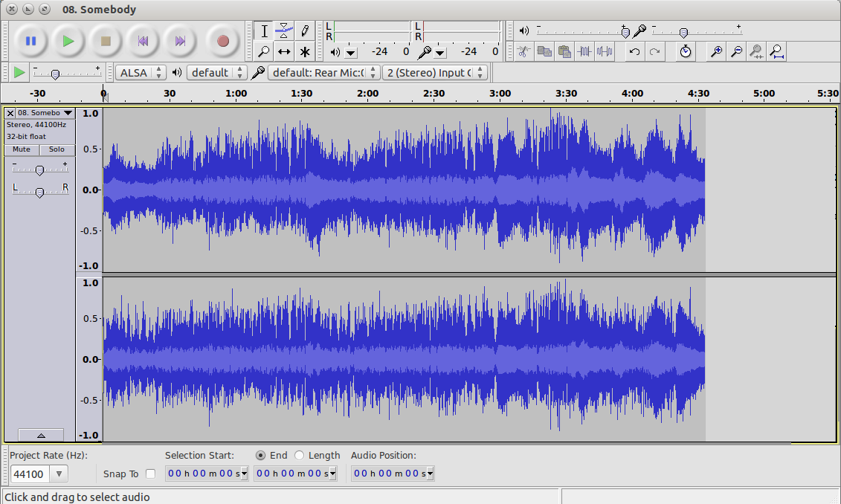
Task: Select the Multi-Tool mode
Action: click(x=305, y=51)
